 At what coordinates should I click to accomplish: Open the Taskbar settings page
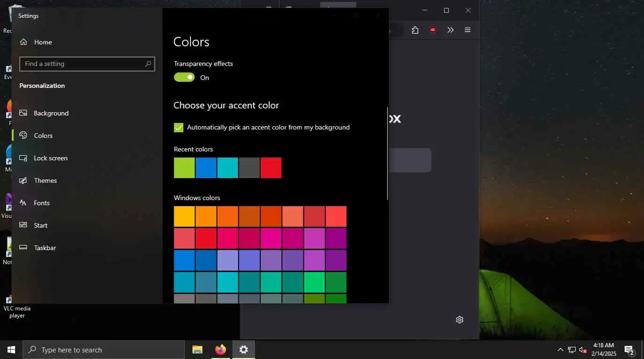87,248
